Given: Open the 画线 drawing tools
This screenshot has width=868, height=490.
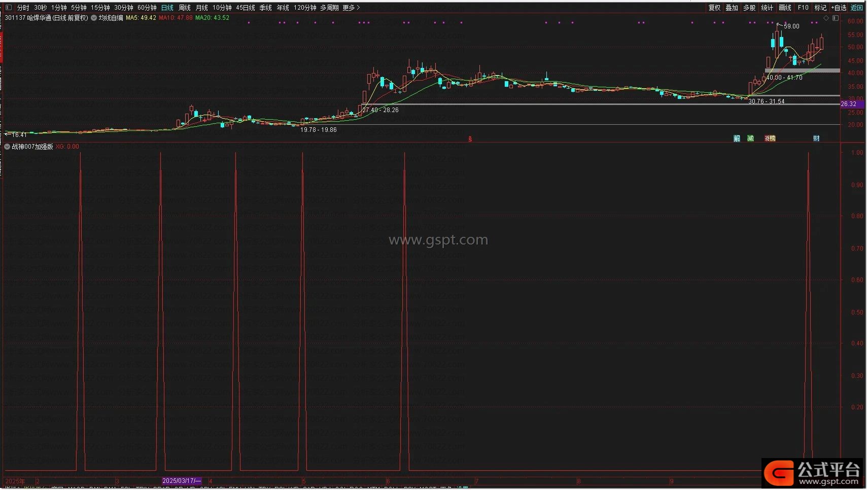Looking at the screenshot, I should [785, 8].
